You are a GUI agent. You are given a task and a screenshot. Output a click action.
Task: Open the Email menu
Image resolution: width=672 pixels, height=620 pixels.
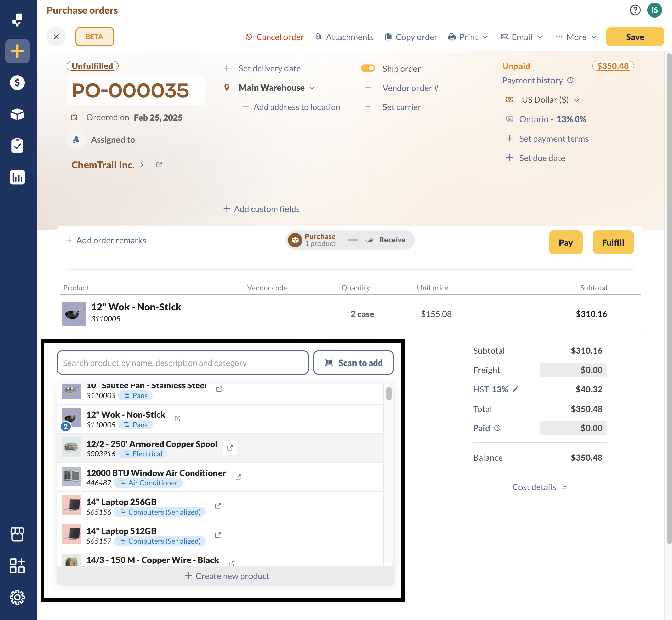(522, 37)
